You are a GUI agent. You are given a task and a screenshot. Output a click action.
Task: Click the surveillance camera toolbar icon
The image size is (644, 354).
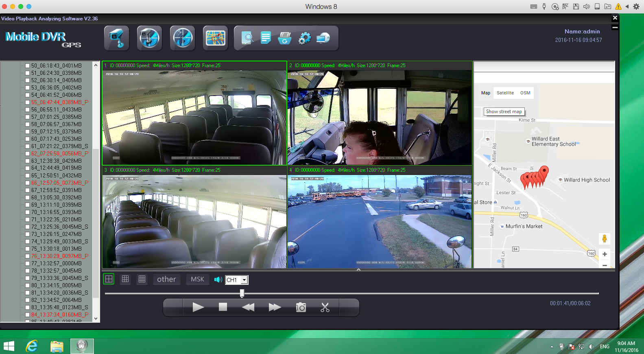(x=117, y=38)
